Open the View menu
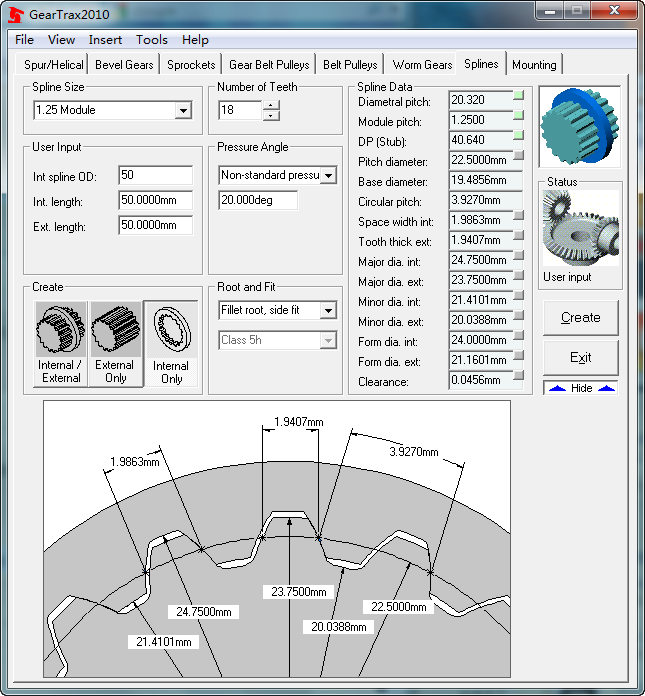Image resolution: width=645 pixels, height=696 pixels. tap(61, 40)
